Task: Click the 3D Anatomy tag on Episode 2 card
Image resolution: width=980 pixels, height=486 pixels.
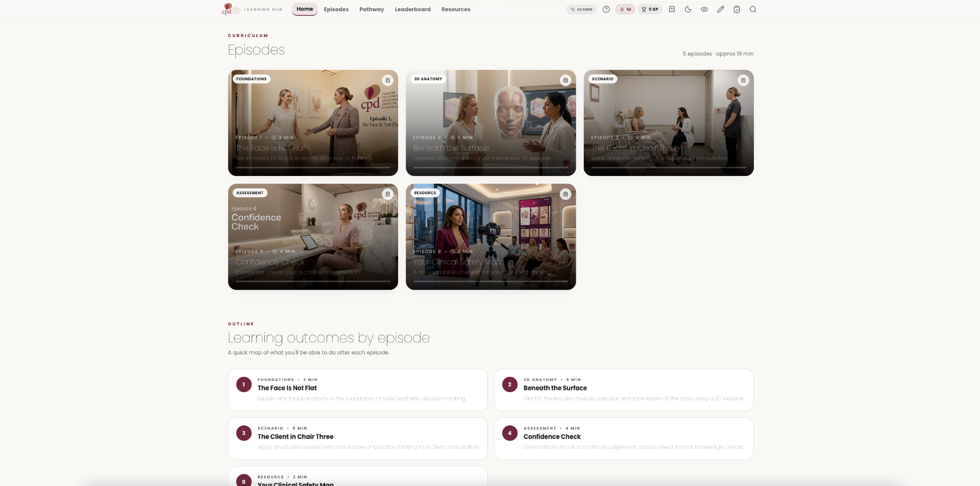Action: coord(428,79)
